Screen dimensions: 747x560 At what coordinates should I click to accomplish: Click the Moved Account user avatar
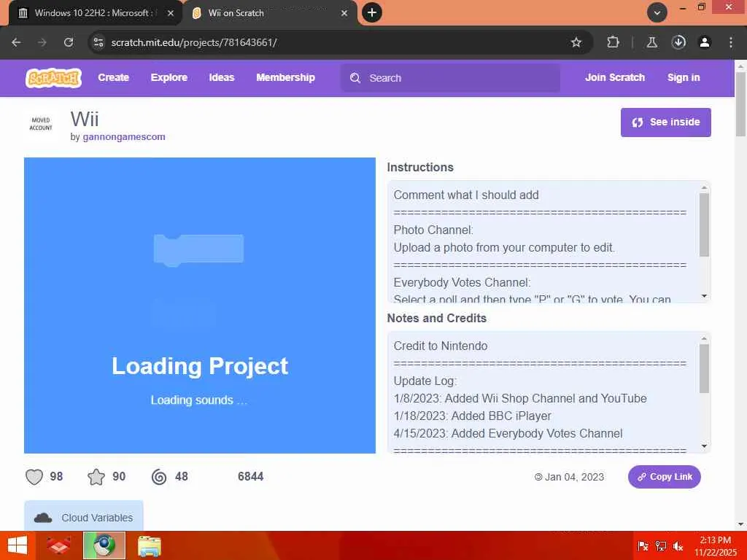tap(41, 124)
